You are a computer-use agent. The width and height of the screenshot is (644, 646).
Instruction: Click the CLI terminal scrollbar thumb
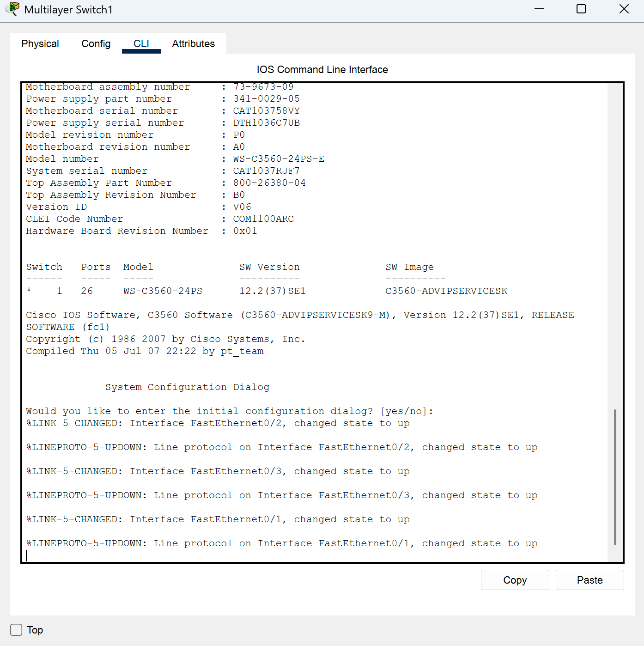click(x=615, y=477)
